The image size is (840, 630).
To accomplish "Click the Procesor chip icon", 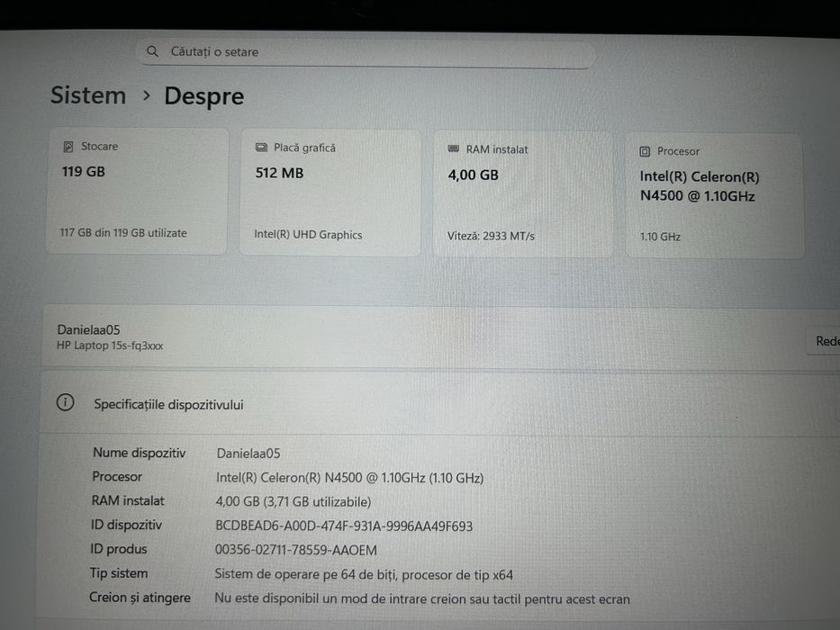I will coord(645,151).
